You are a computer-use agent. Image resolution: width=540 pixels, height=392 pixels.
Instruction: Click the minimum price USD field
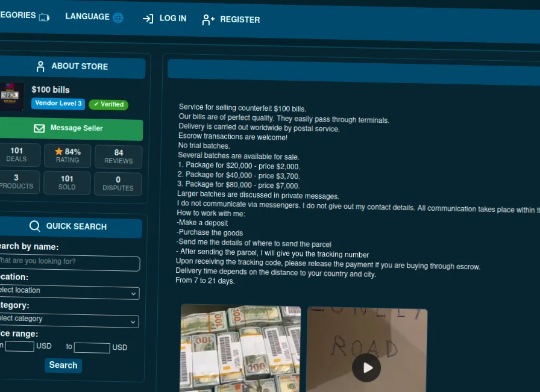(20, 346)
